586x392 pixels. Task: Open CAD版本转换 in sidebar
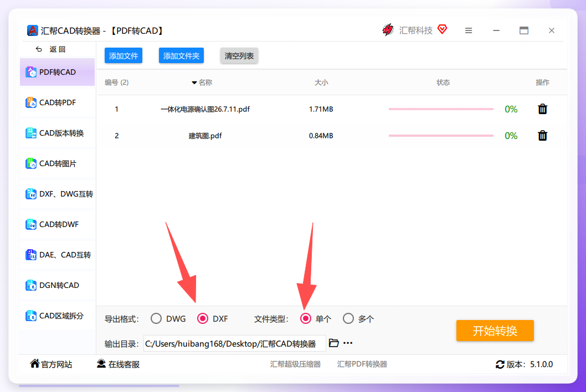[58, 133]
